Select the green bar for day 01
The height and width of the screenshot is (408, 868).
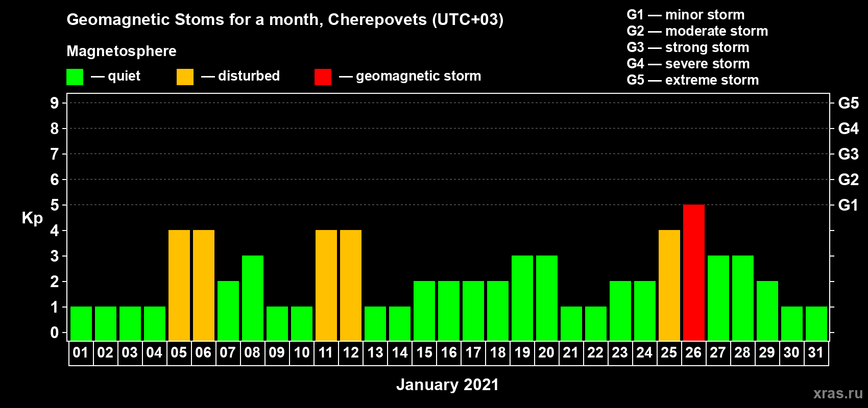coord(81,323)
